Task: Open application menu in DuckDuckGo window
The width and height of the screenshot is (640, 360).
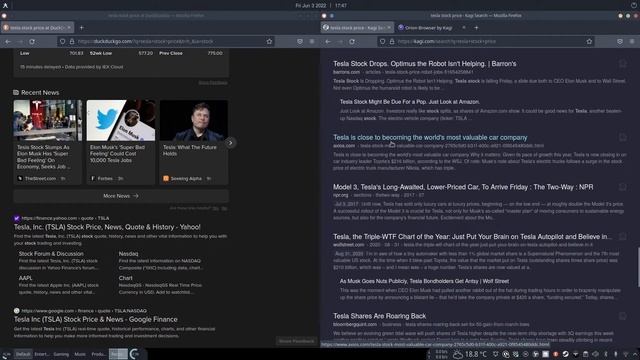Action: click(312, 42)
